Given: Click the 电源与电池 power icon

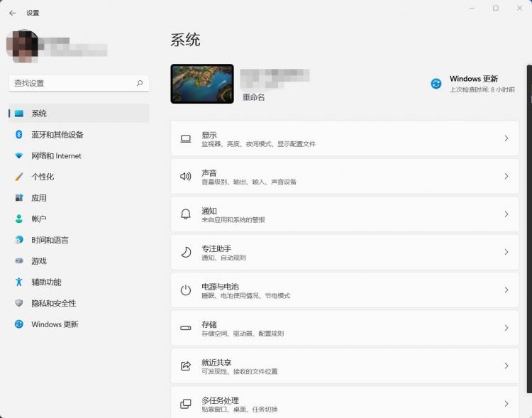Looking at the screenshot, I should 186,290.
